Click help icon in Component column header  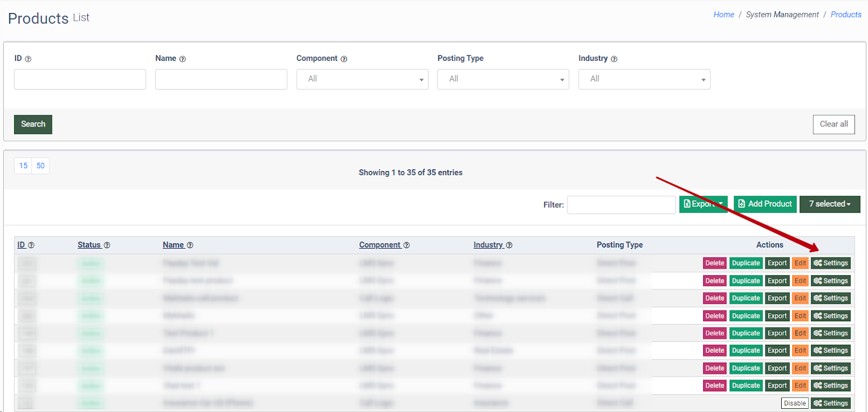click(x=406, y=245)
